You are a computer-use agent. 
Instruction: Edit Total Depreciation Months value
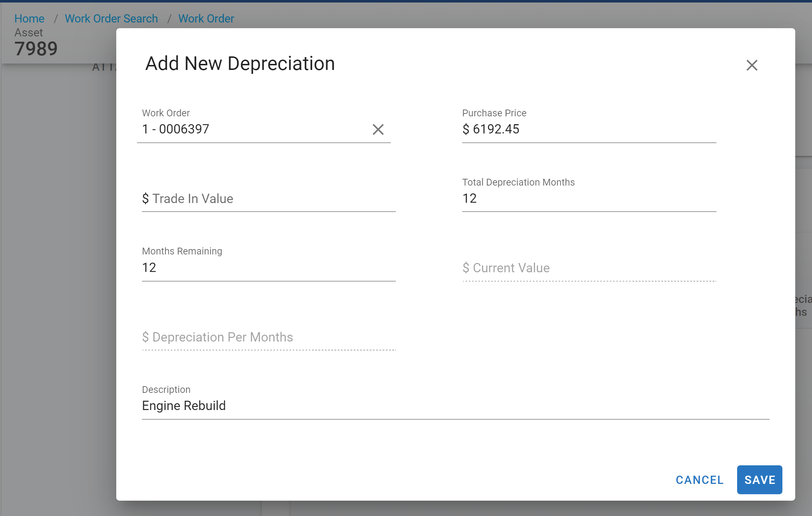tap(588, 198)
